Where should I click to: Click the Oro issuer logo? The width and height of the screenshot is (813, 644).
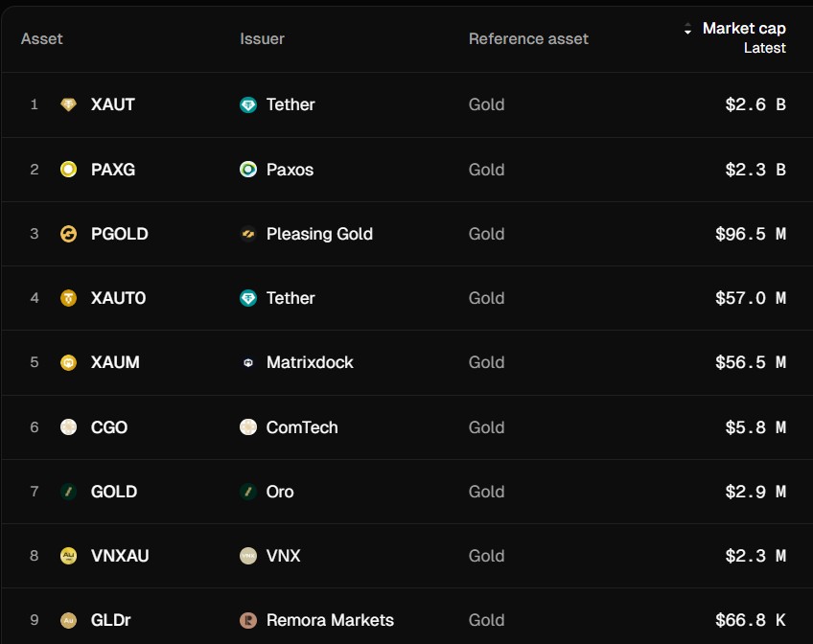tap(248, 492)
